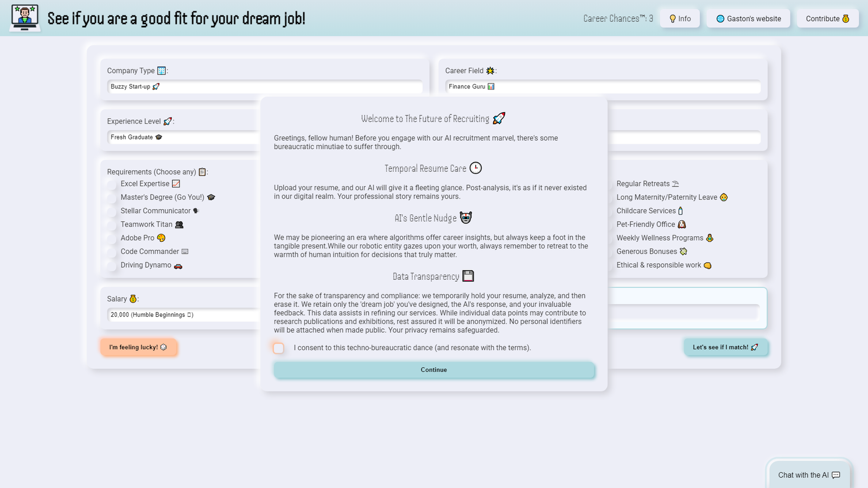Screen dimensions: 868x488
Task: Check the Teamwork Titan requirement
Action: click(112, 225)
